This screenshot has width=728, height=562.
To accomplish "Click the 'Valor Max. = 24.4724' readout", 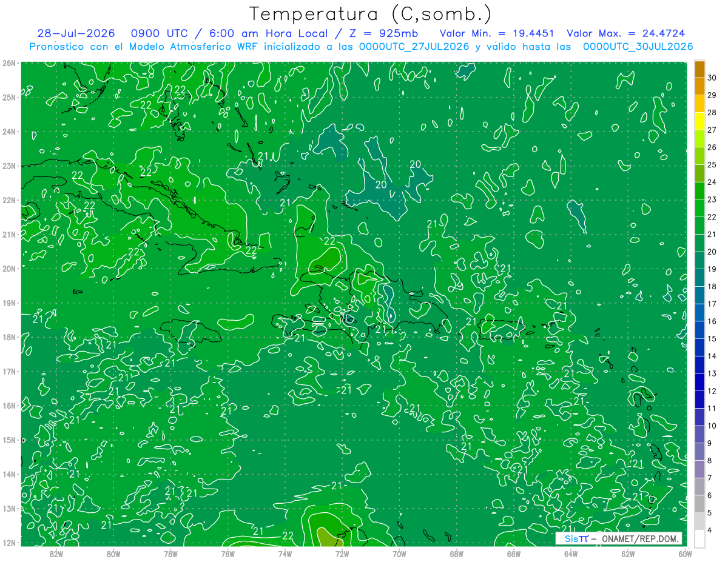I will pyautogui.click(x=626, y=33).
